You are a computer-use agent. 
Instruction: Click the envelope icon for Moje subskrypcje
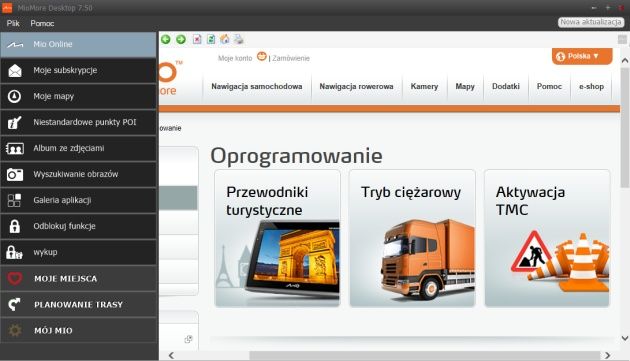click(15, 70)
